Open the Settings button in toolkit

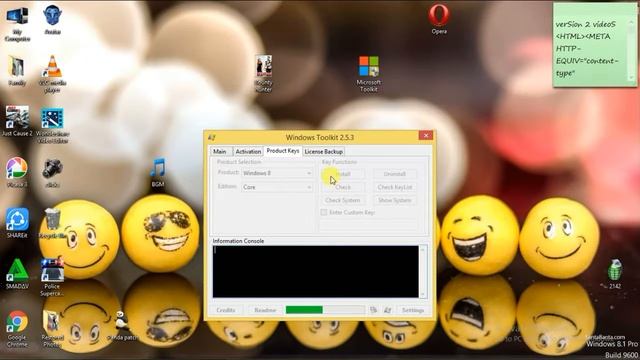(413, 310)
